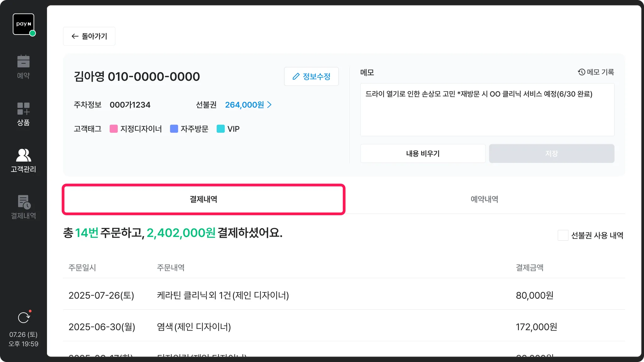Screen dimensions: 644x362
Task: Open the 결제내역 receipt icon in sidebar
Action: click(x=24, y=202)
